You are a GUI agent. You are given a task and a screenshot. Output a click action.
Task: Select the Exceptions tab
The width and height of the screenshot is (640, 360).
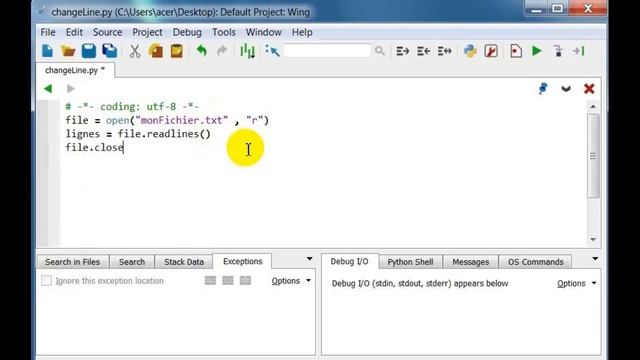coord(242,261)
